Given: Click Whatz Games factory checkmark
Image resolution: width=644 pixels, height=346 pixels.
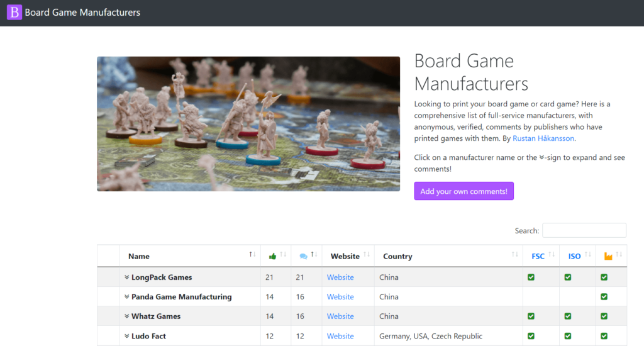Looking at the screenshot, I should [604, 316].
